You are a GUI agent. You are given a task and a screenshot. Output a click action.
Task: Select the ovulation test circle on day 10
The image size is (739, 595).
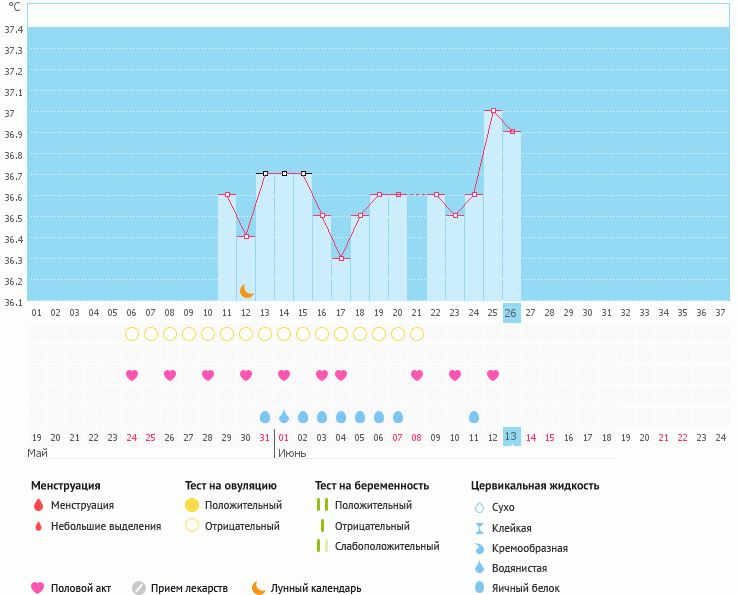coord(208,333)
